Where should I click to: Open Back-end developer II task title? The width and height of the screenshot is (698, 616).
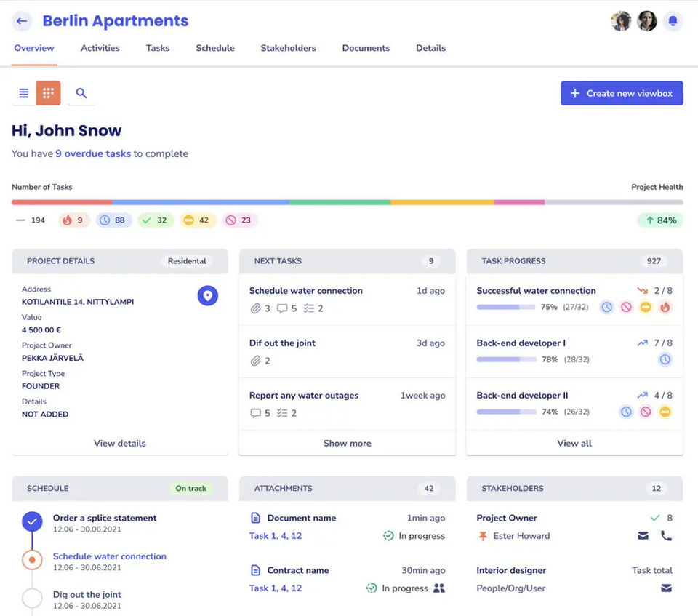coord(522,396)
